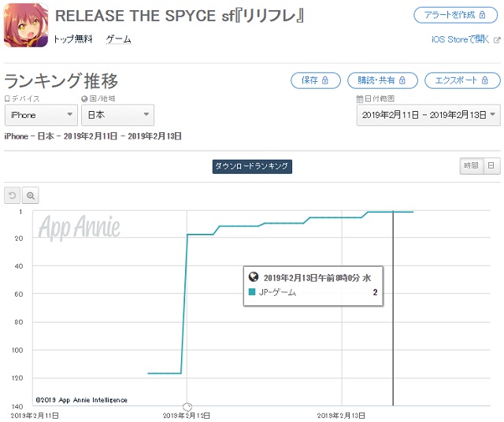Click lock icon on 保存 button
The image size is (504, 422).
pyautogui.click(x=325, y=80)
